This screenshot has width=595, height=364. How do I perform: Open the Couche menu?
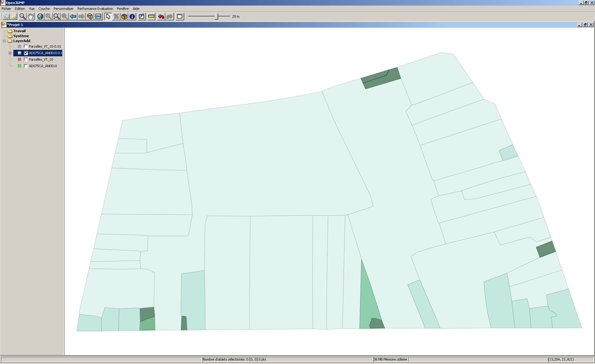pos(44,9)
